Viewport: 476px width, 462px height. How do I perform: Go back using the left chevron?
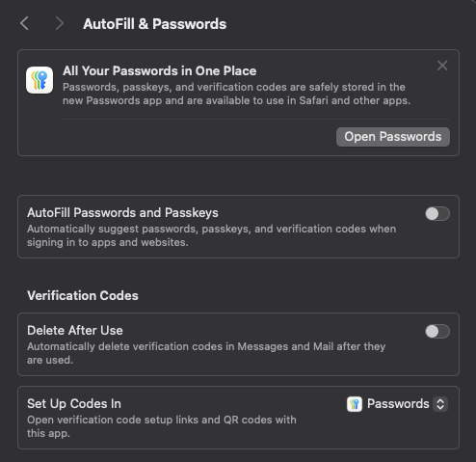[25, 23]
